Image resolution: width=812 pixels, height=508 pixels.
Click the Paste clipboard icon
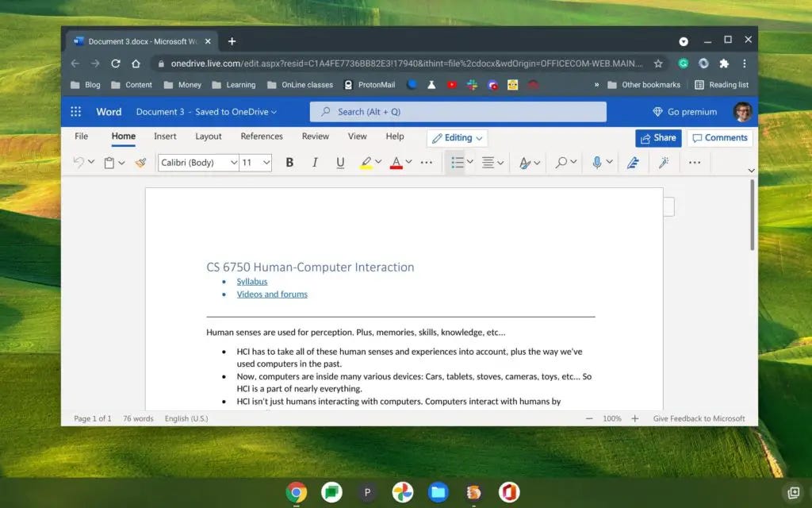(109, 163)
